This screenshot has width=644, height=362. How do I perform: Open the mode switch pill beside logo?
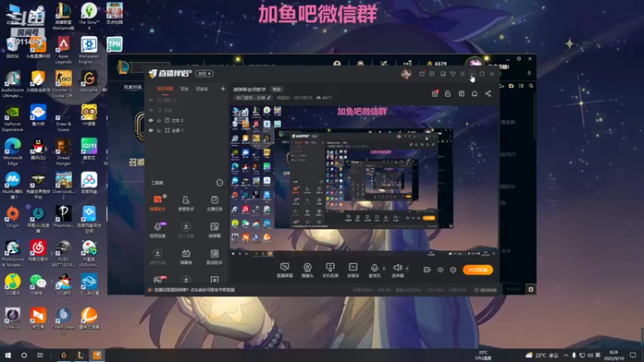[204, 73]
